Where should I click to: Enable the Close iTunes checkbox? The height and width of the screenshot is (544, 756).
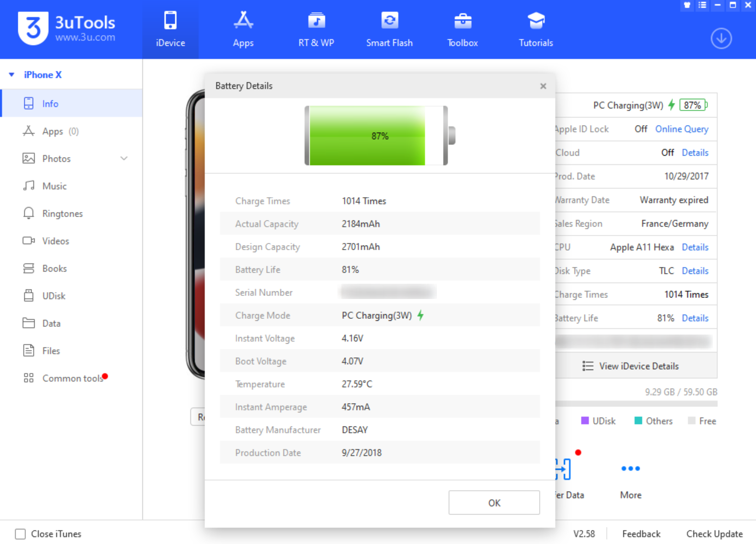click(x=20, y=534)
